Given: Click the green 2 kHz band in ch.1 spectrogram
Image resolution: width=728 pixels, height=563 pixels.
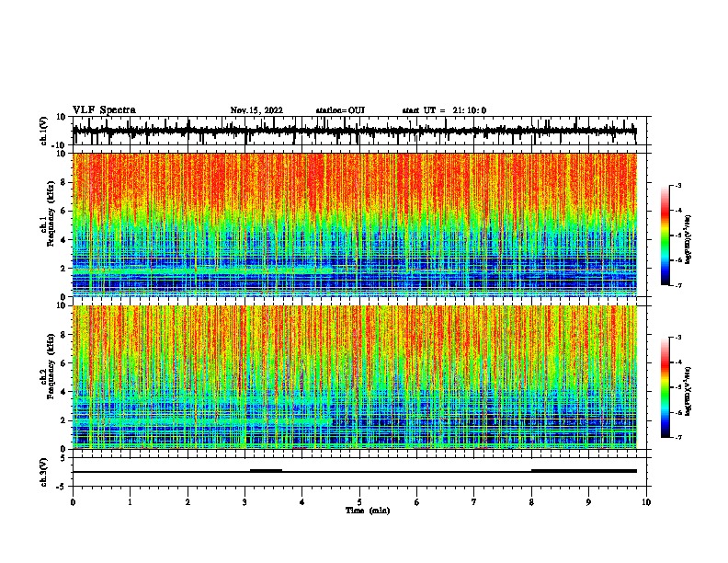Looking at the screenshot, I should [x=202, y=270].
